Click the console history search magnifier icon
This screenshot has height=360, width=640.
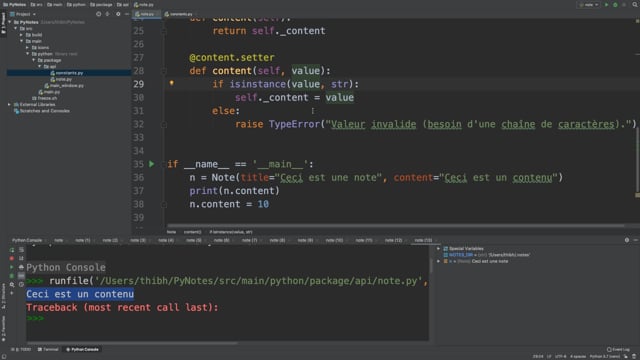(12, 285)
